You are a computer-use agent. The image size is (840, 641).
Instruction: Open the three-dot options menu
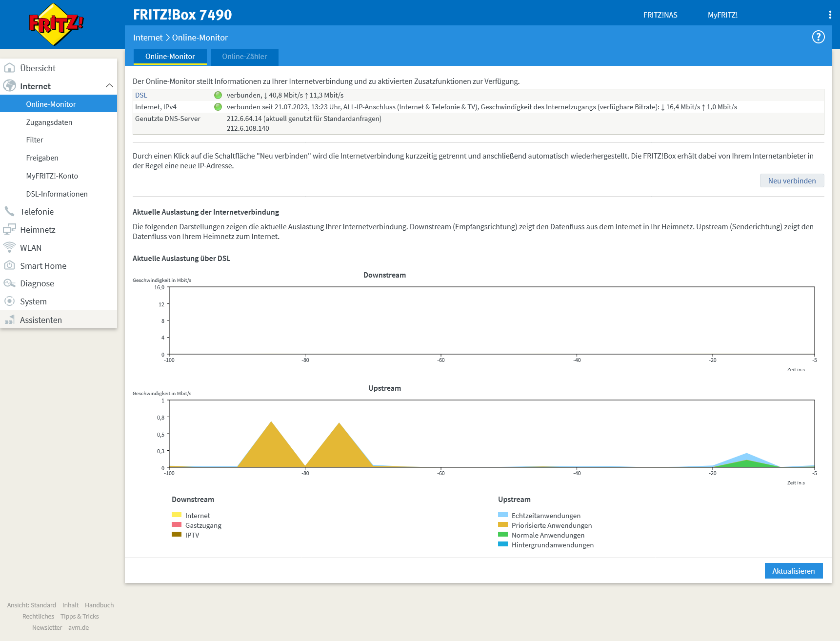(830, 15)
